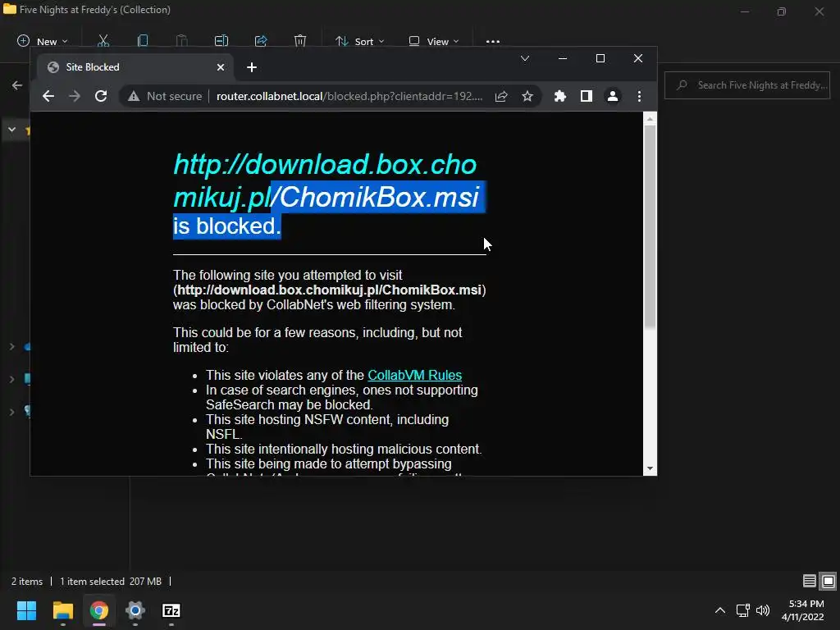Bookmark this page with the star icon
This screenshot has height=630, width=840.
point(527,97)
